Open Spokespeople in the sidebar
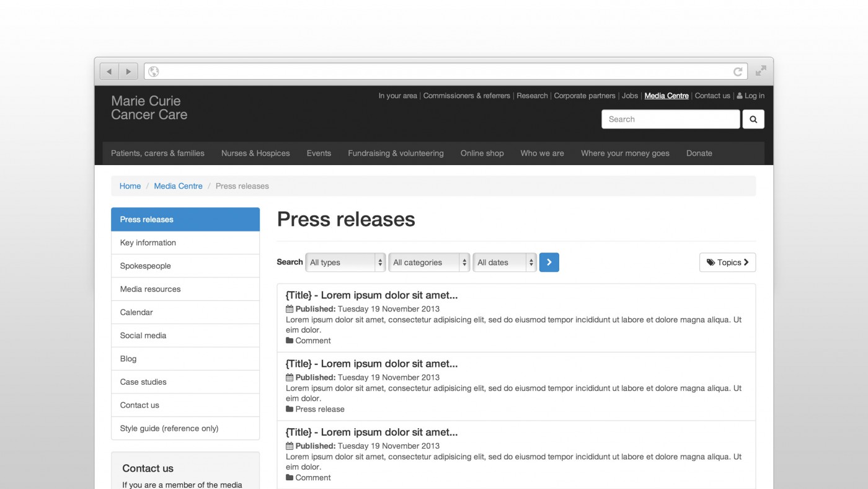This screenshot has width=868, height=489. (185, 266)
